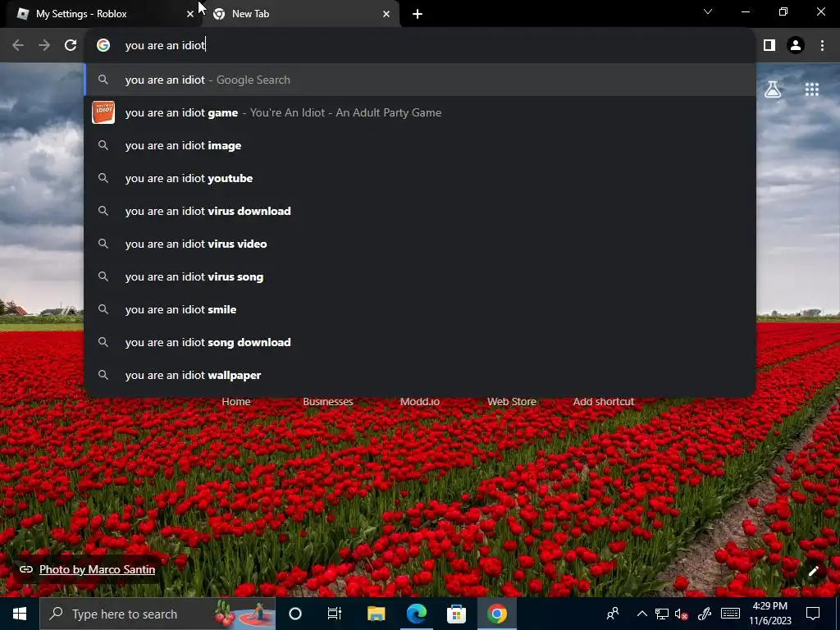Viewport: 840px width, 630px height.
Task: Click the You're An Idiot game thumbnail icon
Action: pos(103,112)
